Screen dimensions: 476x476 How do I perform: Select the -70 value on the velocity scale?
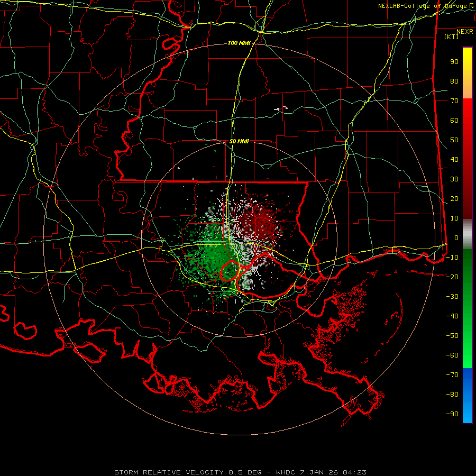coord(452,375)
